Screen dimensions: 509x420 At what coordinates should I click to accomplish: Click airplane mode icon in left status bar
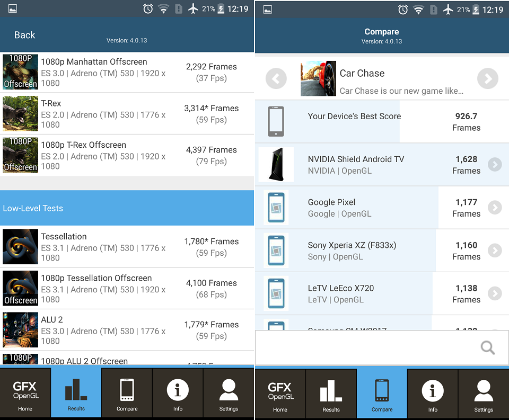[193, 9]
